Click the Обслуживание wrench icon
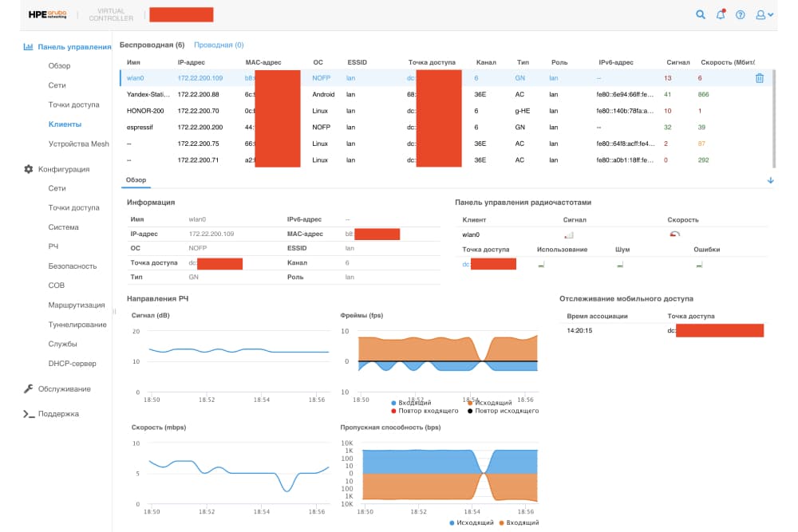Viewport: 798px width, 532px height. tap(28, 389)
